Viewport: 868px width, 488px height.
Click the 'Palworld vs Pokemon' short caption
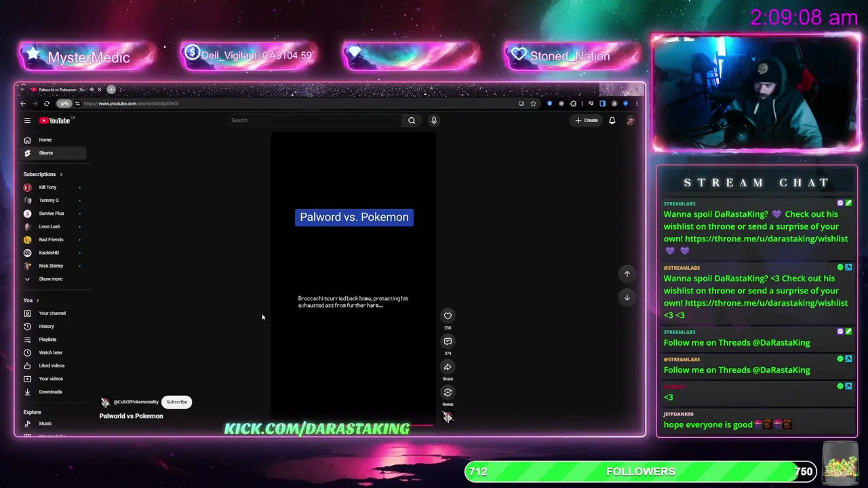131,416
